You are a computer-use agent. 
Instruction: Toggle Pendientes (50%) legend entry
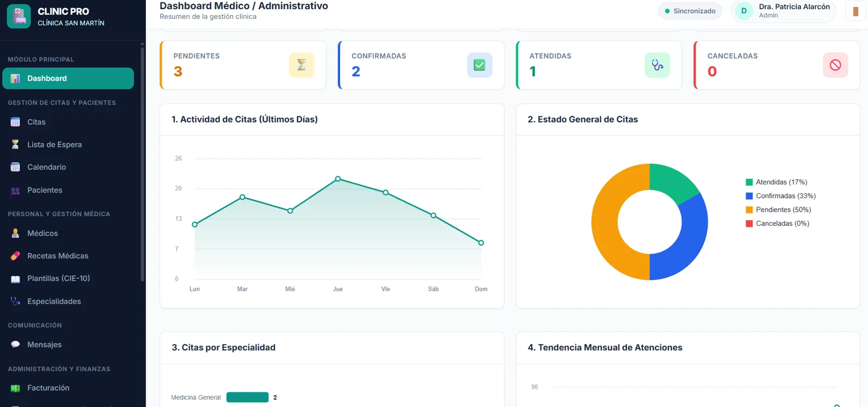pos(778,209)
